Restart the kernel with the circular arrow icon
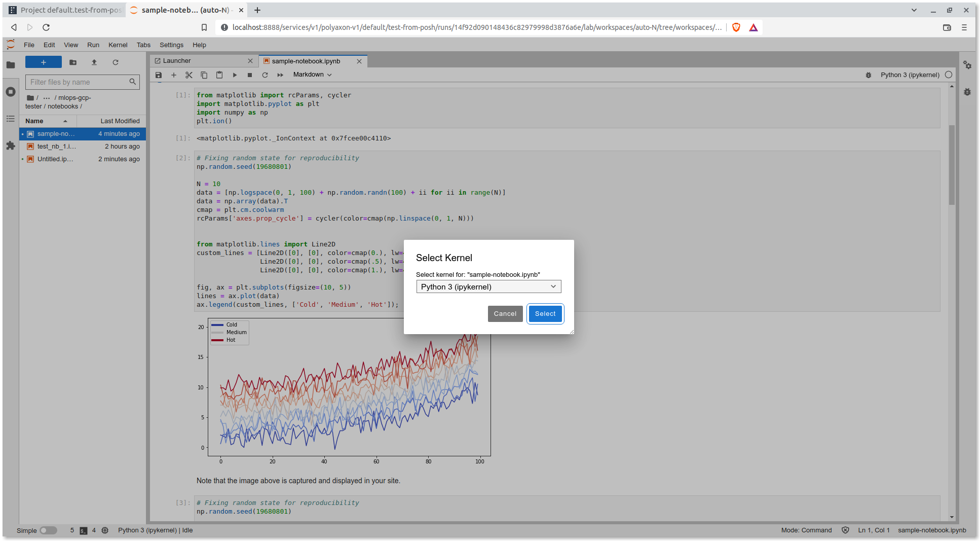This screenshot has width=980, height=541. point(265,75)
